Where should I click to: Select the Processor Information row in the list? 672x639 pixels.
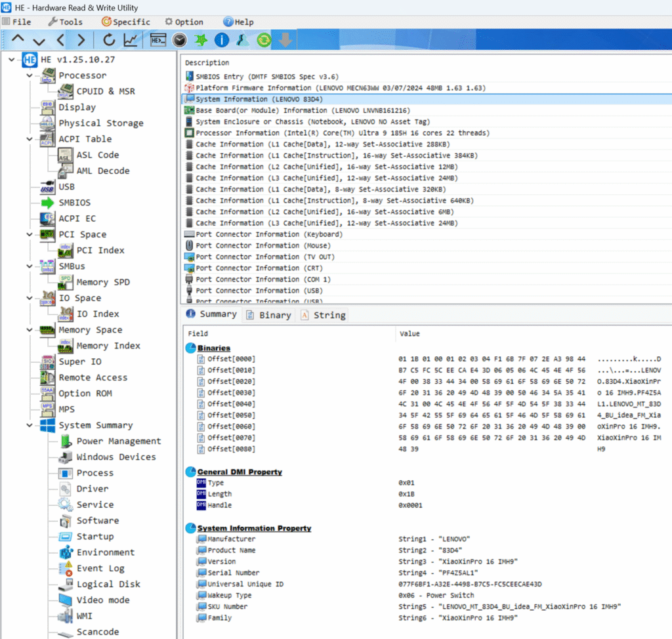click(342, 133)
